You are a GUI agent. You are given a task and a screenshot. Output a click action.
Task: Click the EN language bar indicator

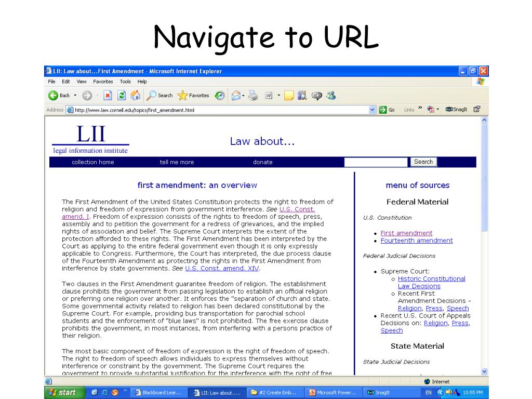[x=429, y=393]
